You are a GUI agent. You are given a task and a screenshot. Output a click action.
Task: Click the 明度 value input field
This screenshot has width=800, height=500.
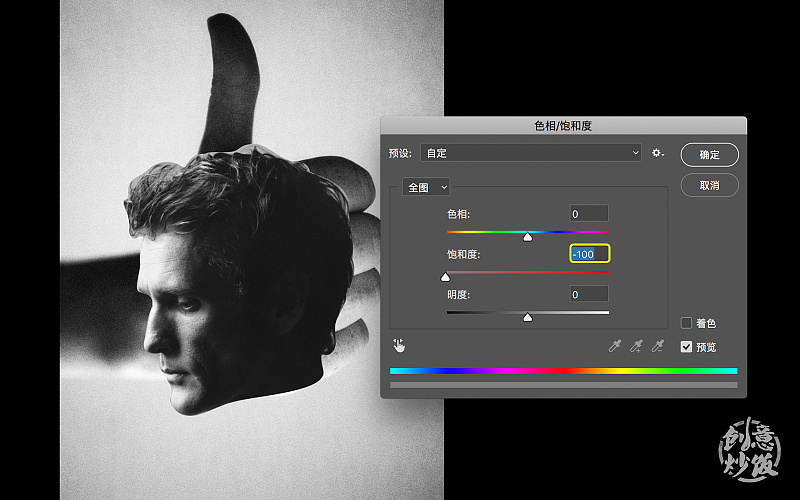589,294
